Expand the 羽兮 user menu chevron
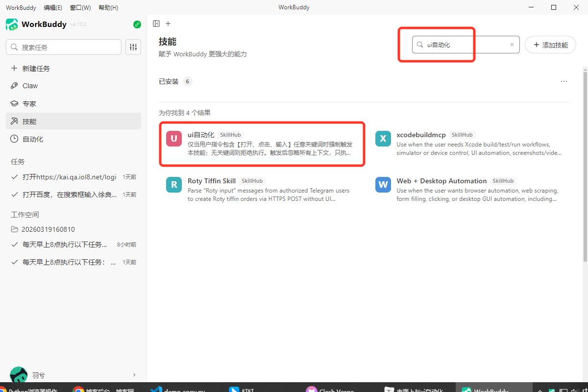Viewport: 588px width, 392px height. [x=134, y=375]
